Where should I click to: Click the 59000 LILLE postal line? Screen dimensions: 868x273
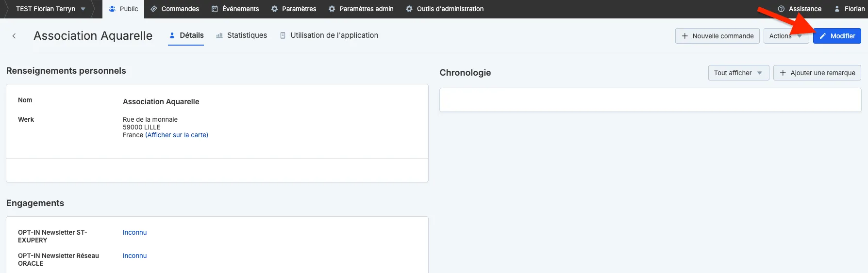pyautogui.click(x=141, y=127)
